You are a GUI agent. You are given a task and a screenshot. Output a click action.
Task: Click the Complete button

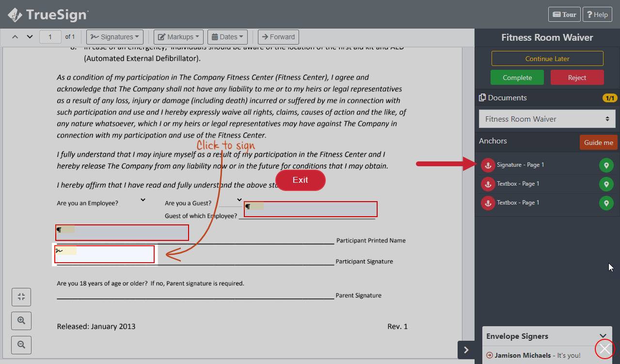click(517, 77)
